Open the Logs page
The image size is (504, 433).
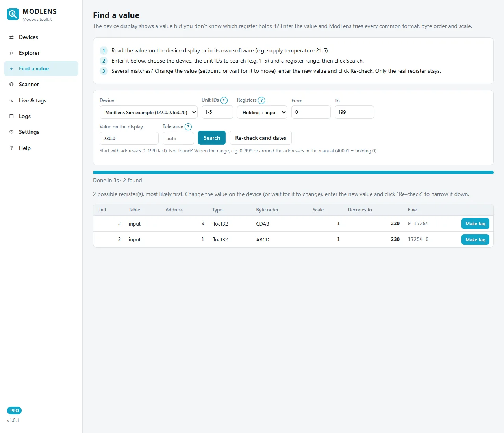pyautogui.click(x=41, y=116)
